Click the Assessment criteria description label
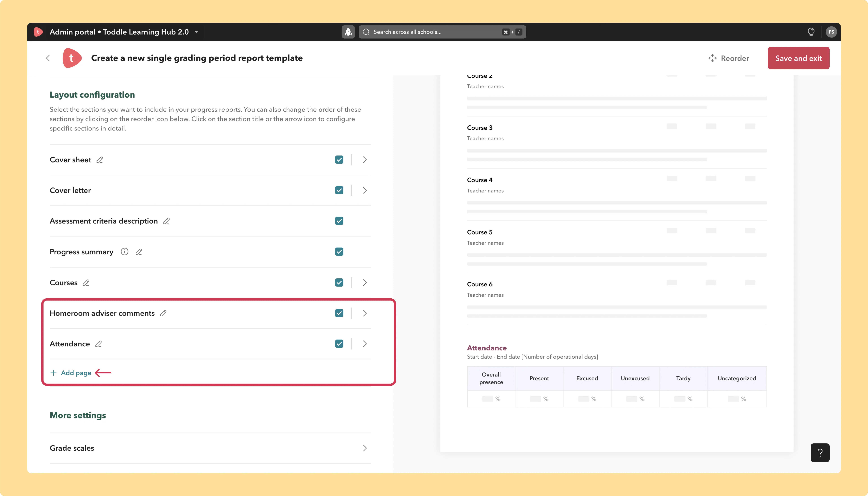Image resolution: width=868 pixels, height=496 pixels. coord(104,221)
